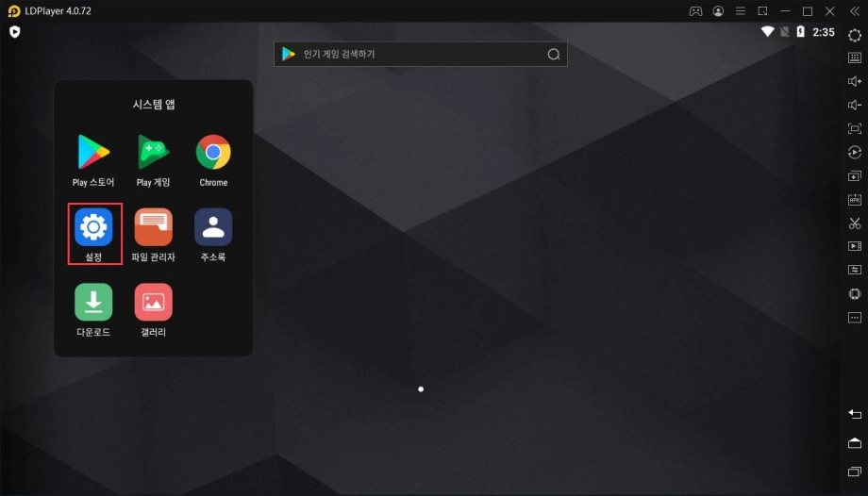Open the hamburger menu in title bar

[741, 11]
